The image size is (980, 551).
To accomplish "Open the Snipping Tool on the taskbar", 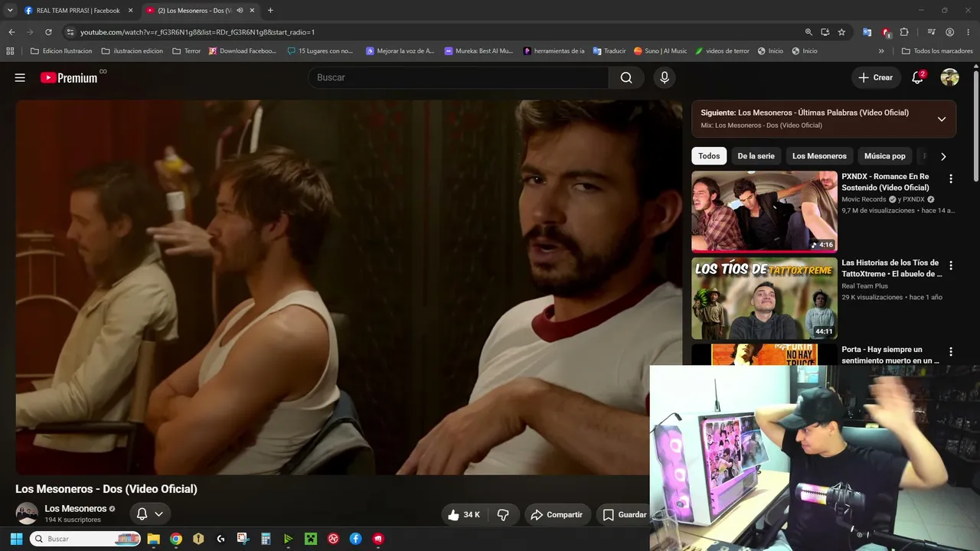I will [x=243, y=539].
